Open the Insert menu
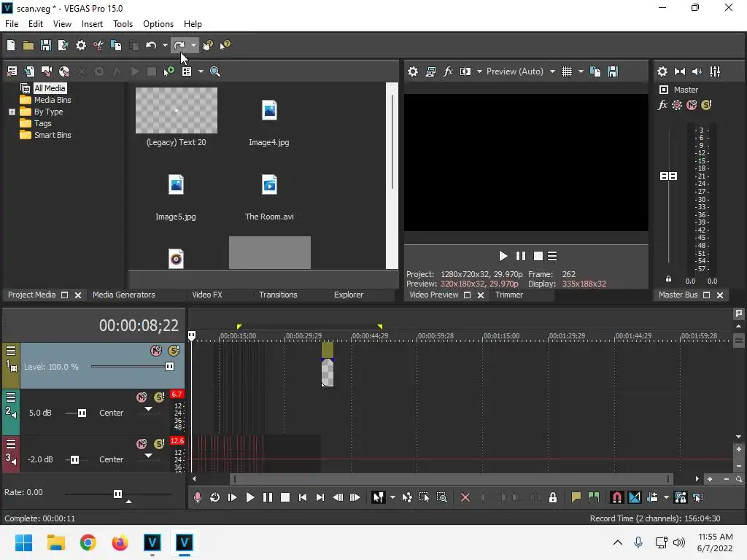The height and width of the screenshot is (560, 747). tap(92, 24)
